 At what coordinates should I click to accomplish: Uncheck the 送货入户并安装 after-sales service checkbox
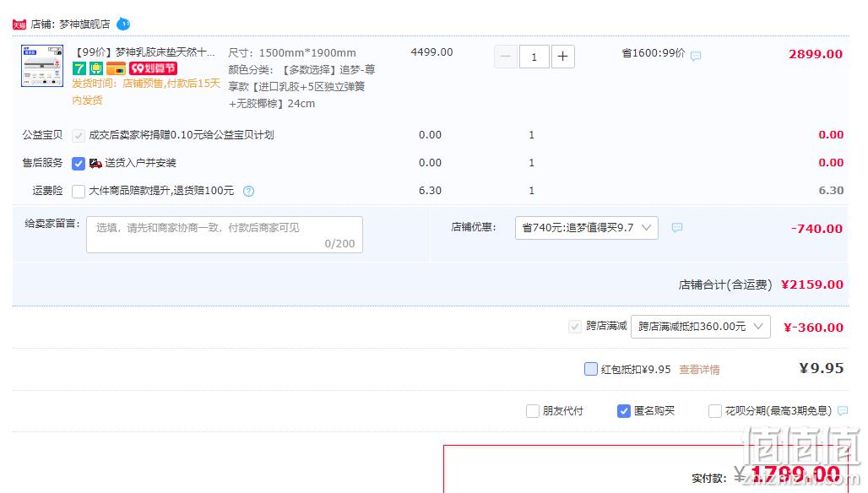pos(79,163)
